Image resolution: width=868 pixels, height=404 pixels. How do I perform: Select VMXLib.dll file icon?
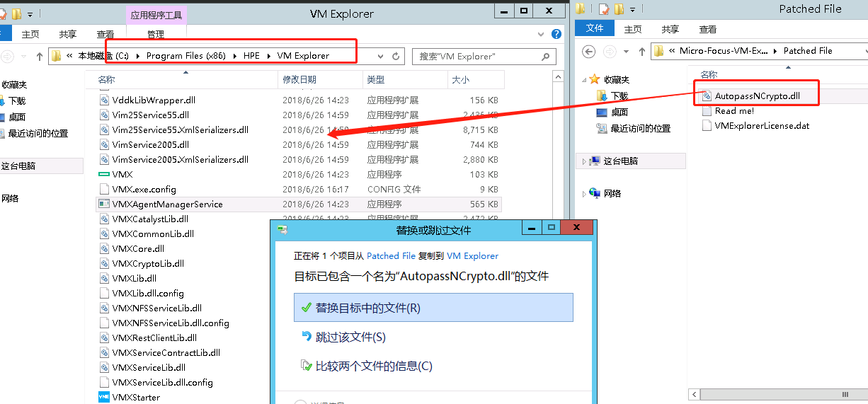click(x=104, y=279)
